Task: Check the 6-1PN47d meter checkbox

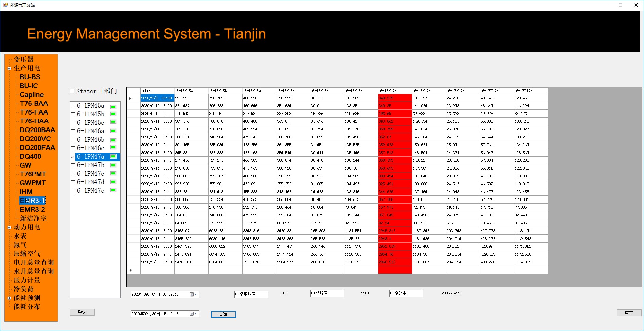Action: [73, 182]
